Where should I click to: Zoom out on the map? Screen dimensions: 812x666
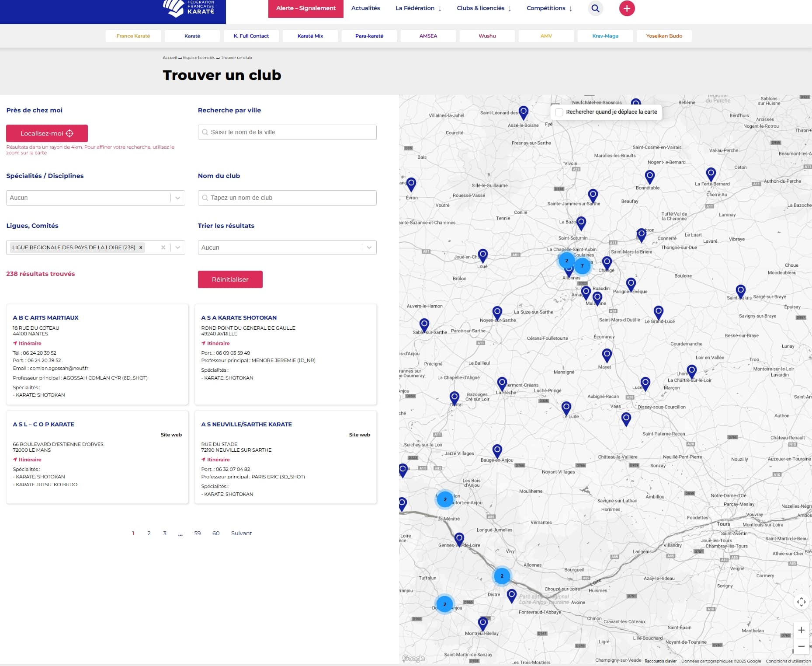[801, 646]
